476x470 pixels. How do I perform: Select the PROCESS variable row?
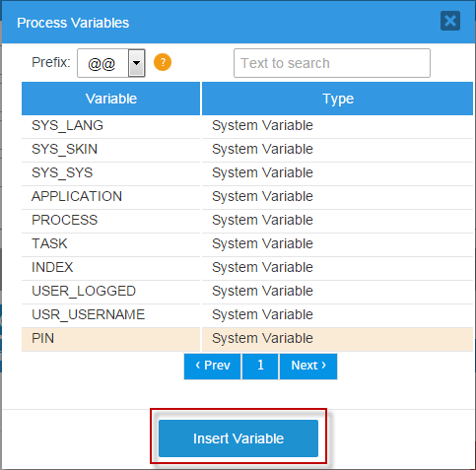point(247,221)
